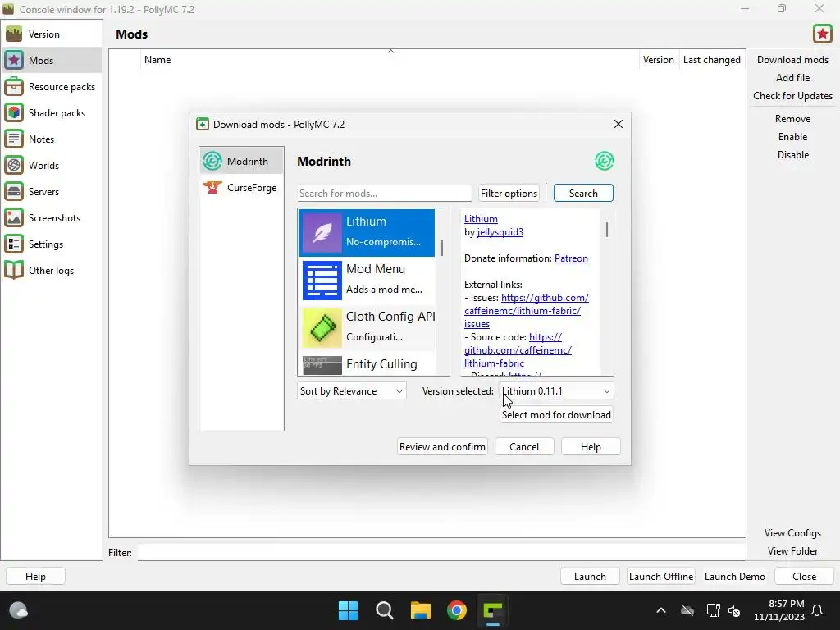
Task: Click the Close button at bottom right
Action: (804, 577)
